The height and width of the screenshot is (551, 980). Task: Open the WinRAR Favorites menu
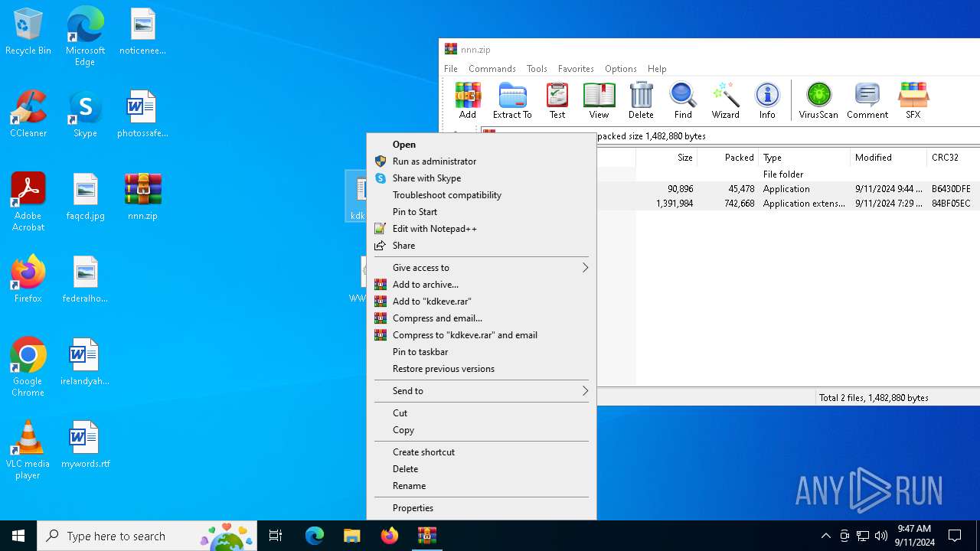coord(576,69)
